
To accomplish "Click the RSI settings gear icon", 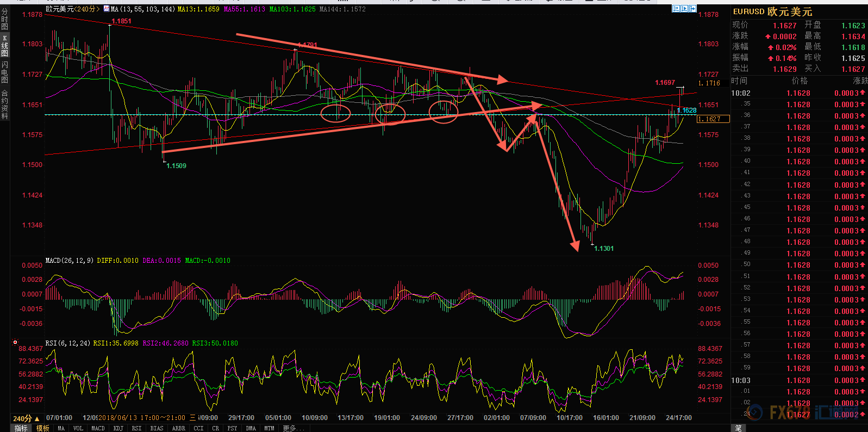I will coord(15,343).
